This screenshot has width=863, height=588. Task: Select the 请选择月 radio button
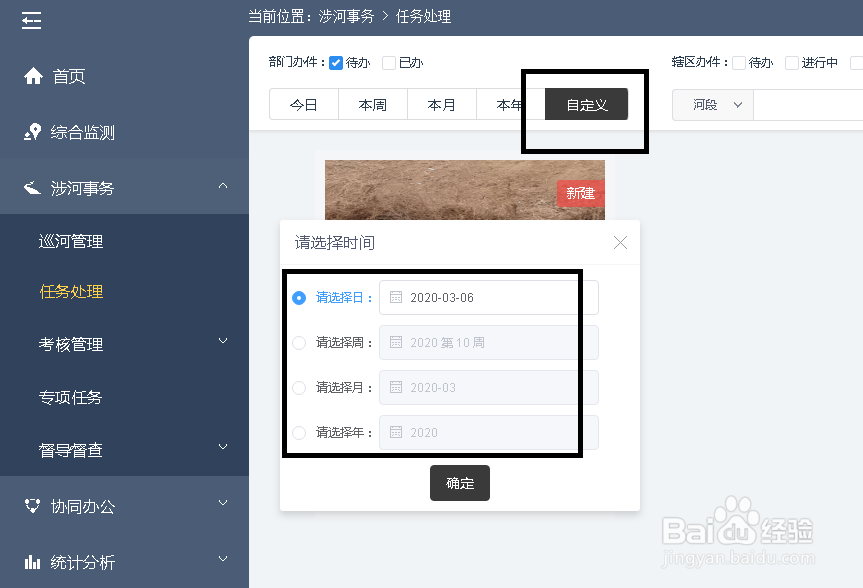tap(299, 388)
